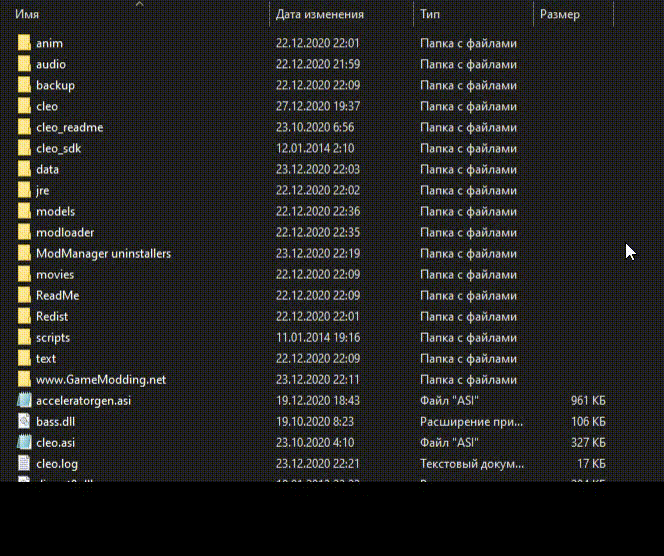Select the acceleratorgen.asi file icon
Viewport: 664px width, 556px height.
25,400
